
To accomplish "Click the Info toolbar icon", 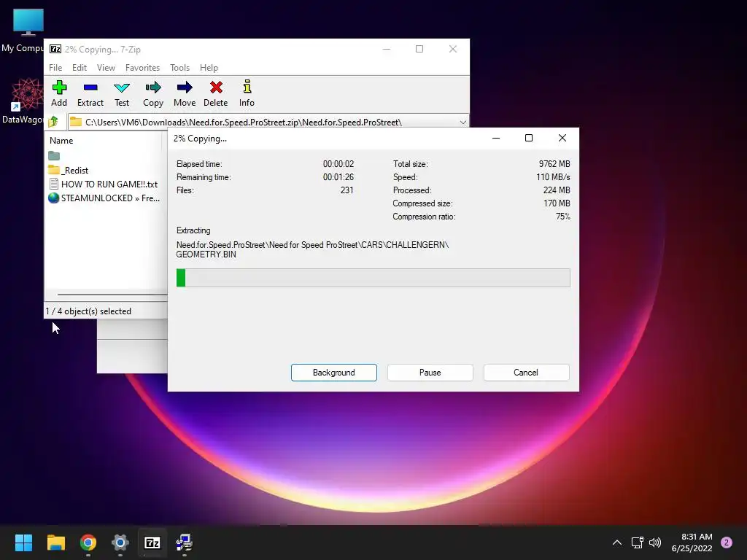I will click(x=247, y=93).
